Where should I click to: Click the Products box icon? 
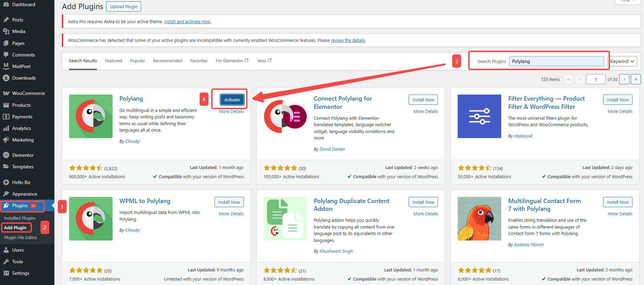pos(6,105)
